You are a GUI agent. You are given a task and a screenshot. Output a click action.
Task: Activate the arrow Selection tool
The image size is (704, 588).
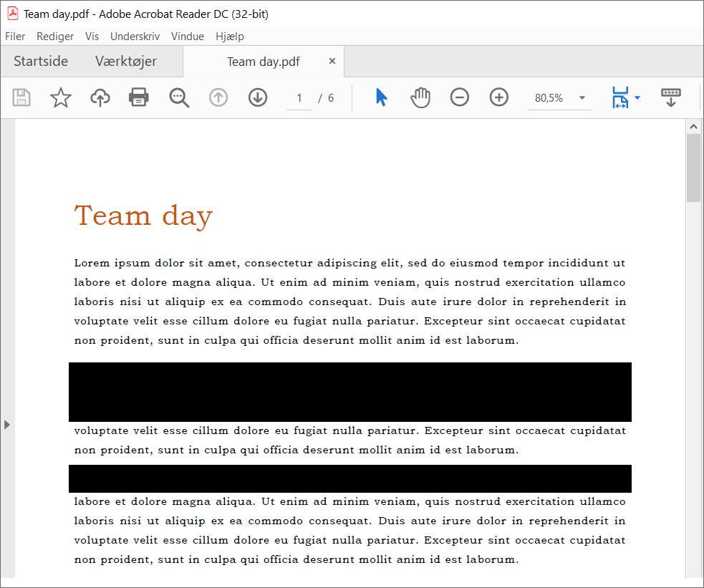click(381, 97)
